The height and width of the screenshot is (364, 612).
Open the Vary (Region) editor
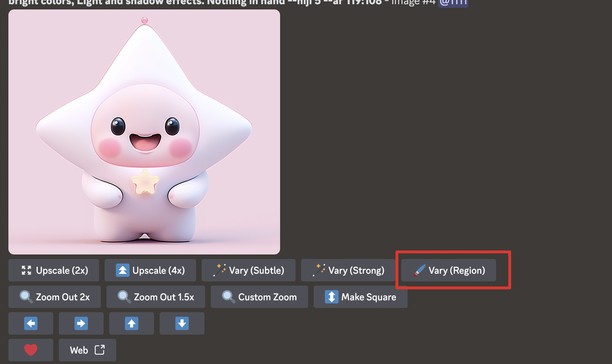448,270
